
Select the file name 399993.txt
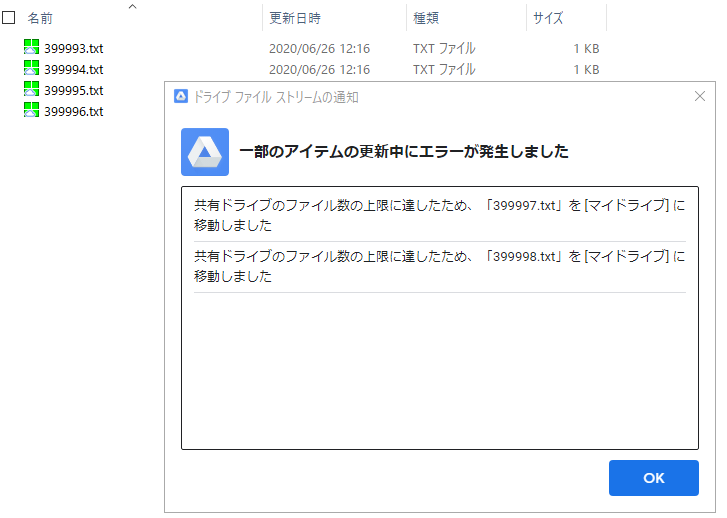(x=74, y=48)
